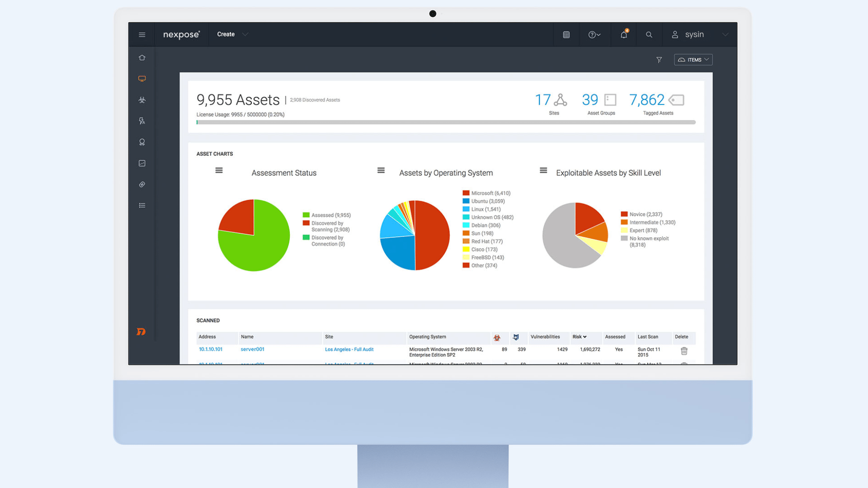This screenshot has height=488, width=868.
Task: Click the Sites network icon
Action: point(560,100)
